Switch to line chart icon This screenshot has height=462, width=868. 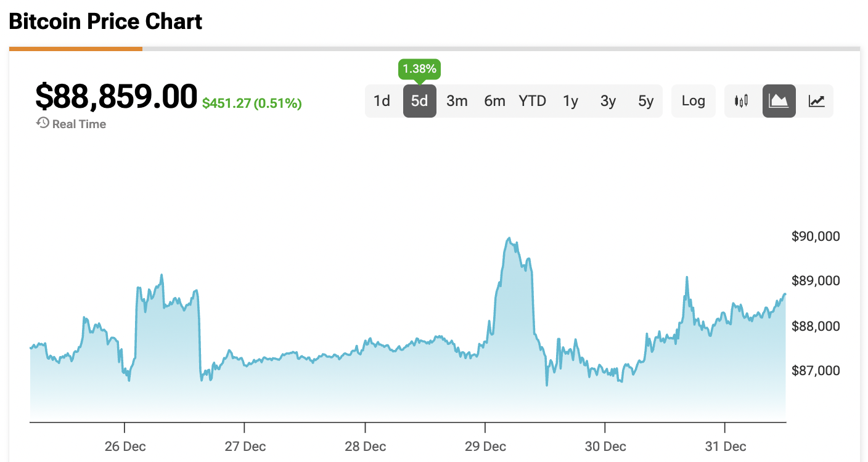click(x=817, y=101)
